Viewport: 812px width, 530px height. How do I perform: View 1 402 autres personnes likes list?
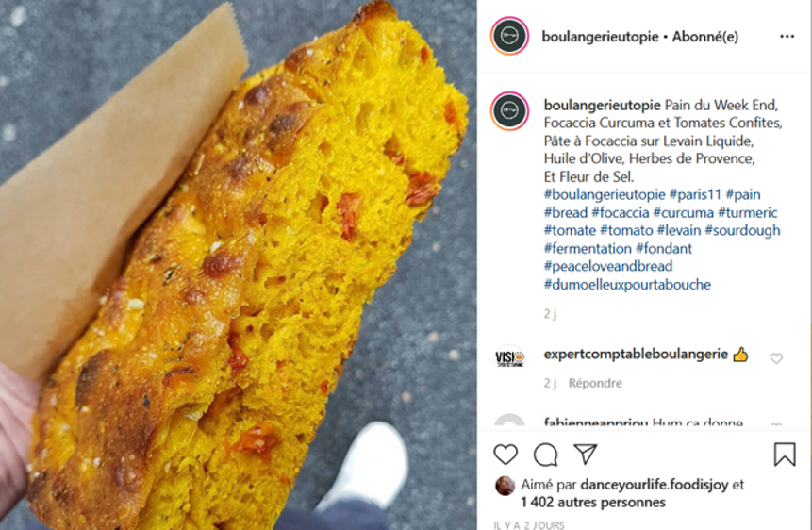pos(593,502)
